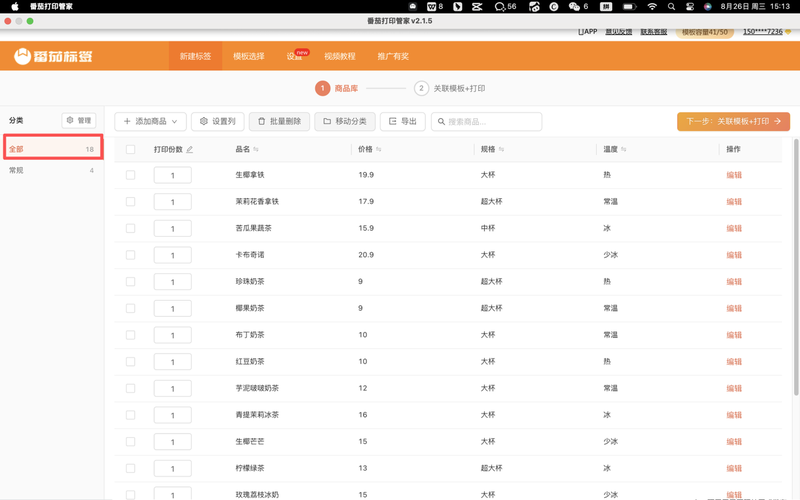Click 编辑 for 生椰拿铁

pos(734,175)
